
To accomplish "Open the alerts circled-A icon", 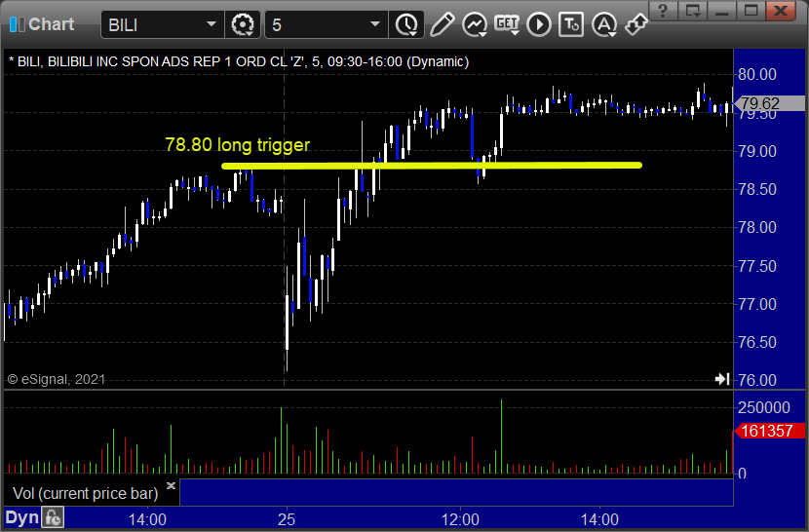I will click(x=604, y=24).
